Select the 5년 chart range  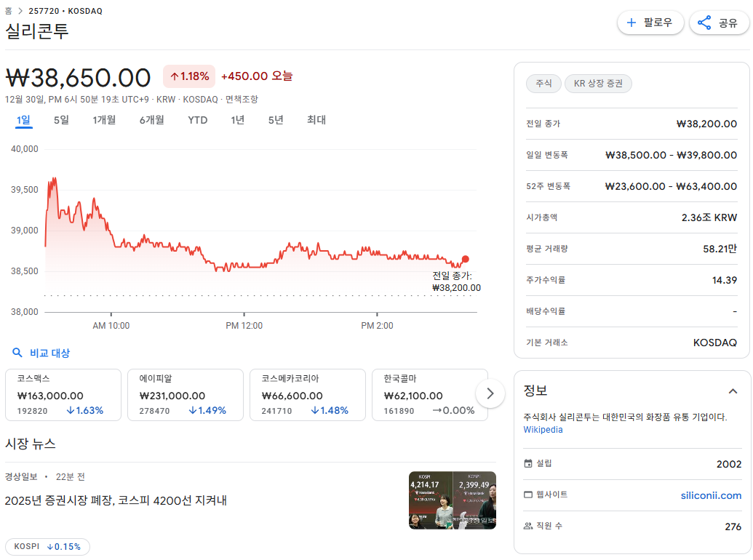click(276, 120)
